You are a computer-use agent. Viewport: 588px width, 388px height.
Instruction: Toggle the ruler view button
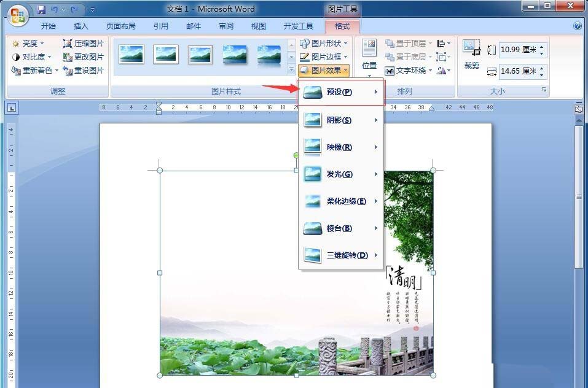pyautogui.click(x=578, y=109)
